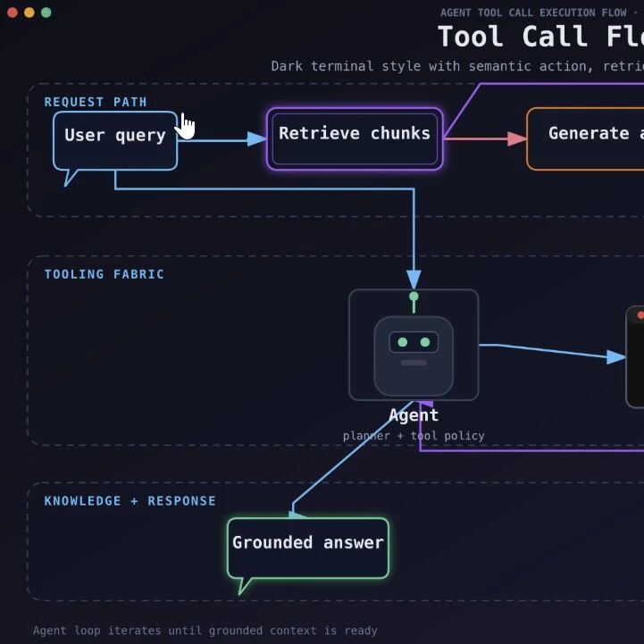644x644 pixels.
Task: Click the robot's left green eye
Action: click(x=403, y=342)
